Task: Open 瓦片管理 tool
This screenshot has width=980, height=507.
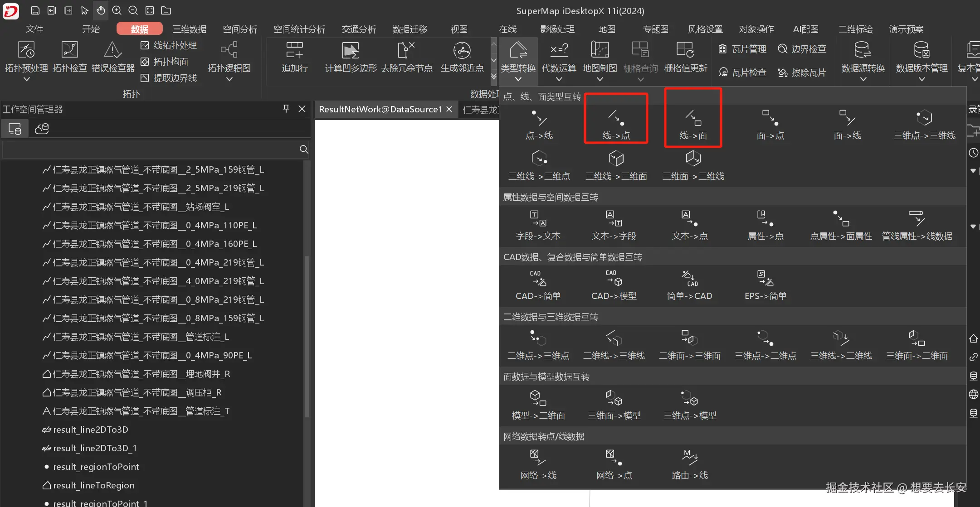Action: point(742,49)
